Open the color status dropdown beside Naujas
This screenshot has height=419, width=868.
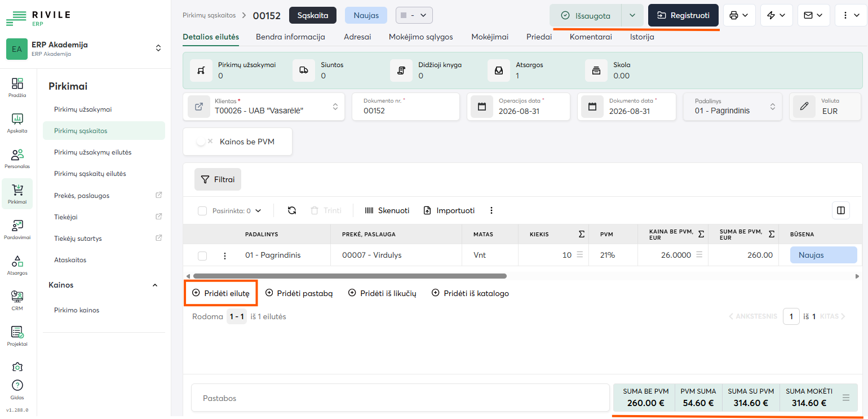click(x=414, y=15)
